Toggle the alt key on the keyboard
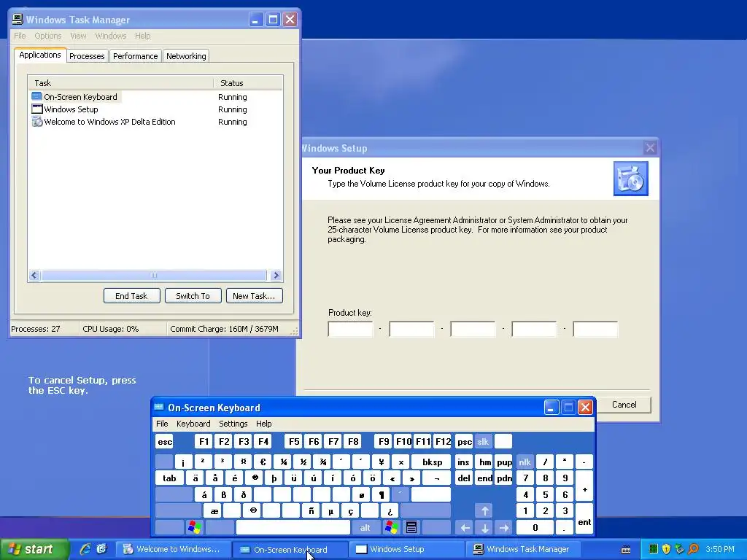 (365, 527)
